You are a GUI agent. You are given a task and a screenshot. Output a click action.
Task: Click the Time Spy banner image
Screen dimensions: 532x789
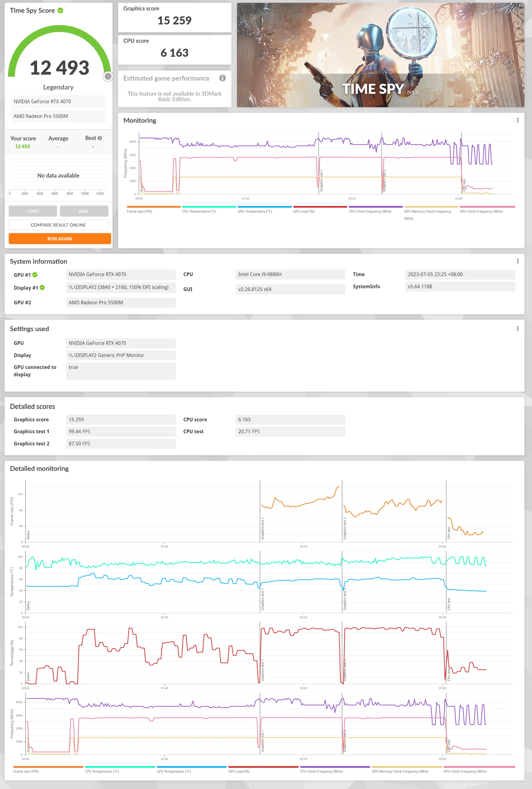[380, 55]
